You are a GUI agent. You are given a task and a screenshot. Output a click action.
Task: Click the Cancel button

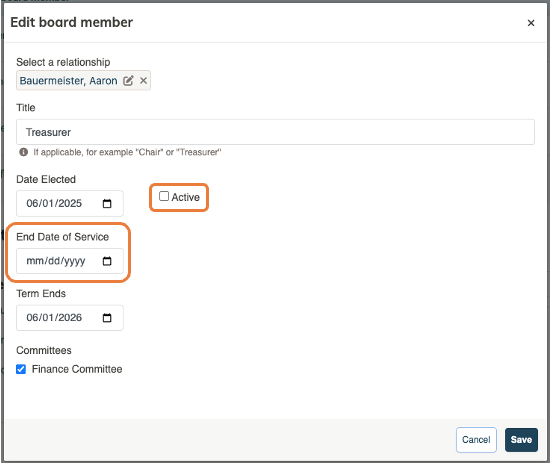pyautogui.click(x=476, y=440)
